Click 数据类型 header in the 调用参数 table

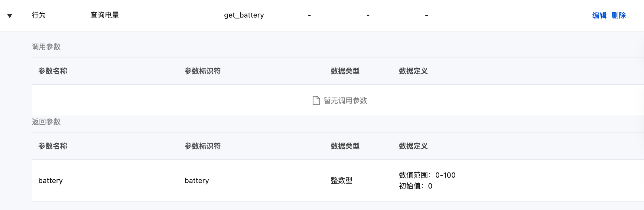coord(345,71)
